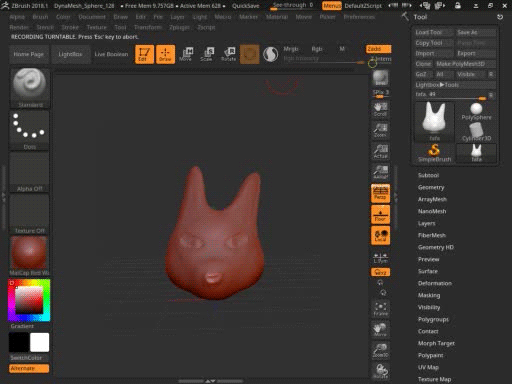The width and height of the screenshot is (512, 384).
Task: Expand the Polygroups subpalette
Action: (x=433, y=319)
